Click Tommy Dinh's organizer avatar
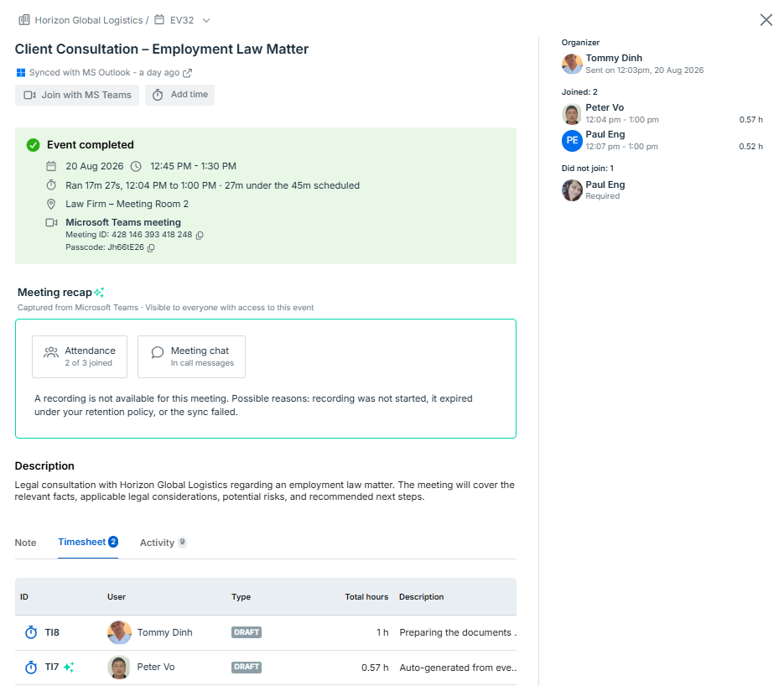The image size is (784, 686). tap(572, 64)
